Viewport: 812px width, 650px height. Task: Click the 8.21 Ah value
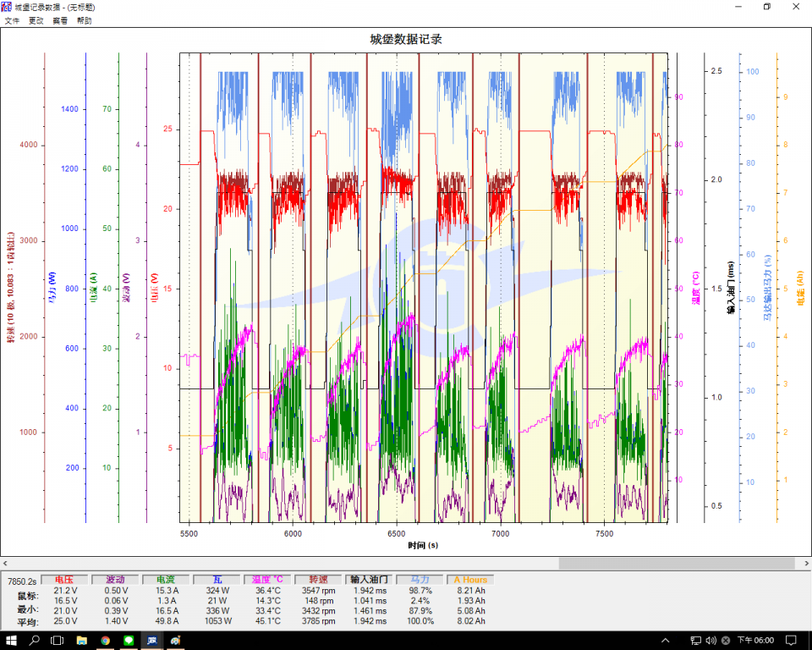click(x=471, y=591)
